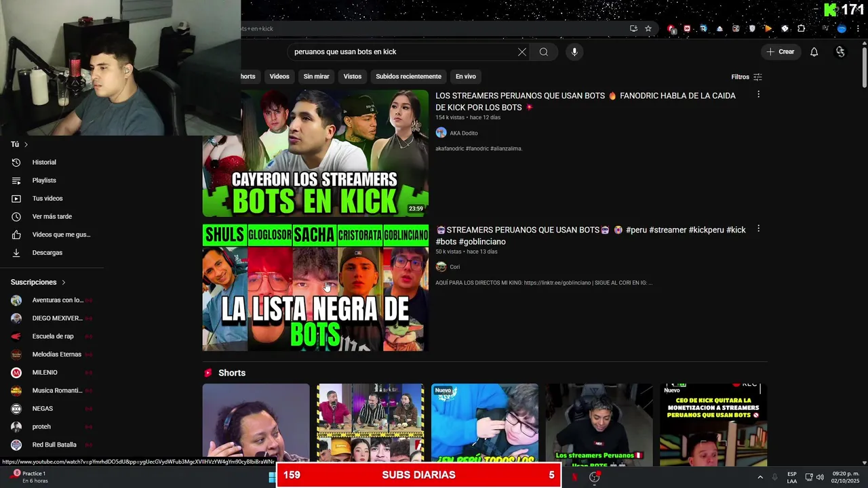This screenshot has width=868, height=488.
Task: Open the Fanodric bots video title
Action: (x=585, y=102)
